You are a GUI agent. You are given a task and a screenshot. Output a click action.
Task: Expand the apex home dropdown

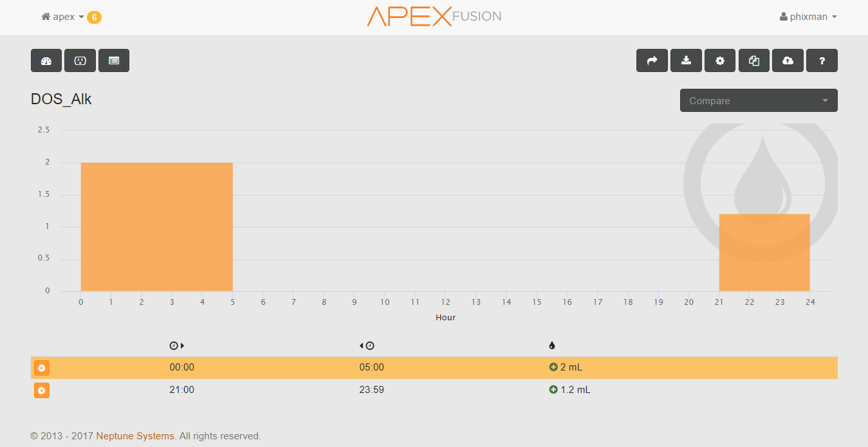[x=63, y=17]
